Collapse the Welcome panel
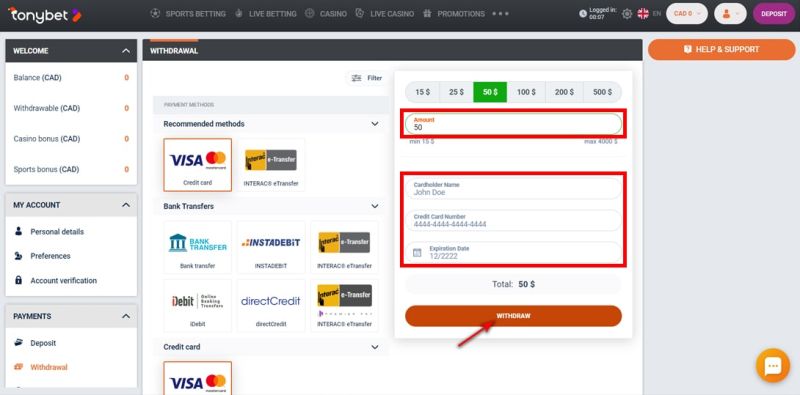 click(126, 51)
